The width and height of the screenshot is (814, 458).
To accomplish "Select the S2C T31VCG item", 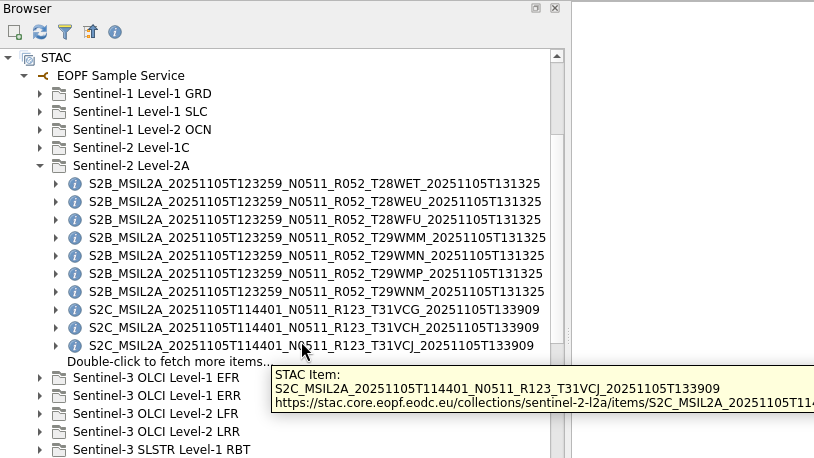I will pos(313,310).
